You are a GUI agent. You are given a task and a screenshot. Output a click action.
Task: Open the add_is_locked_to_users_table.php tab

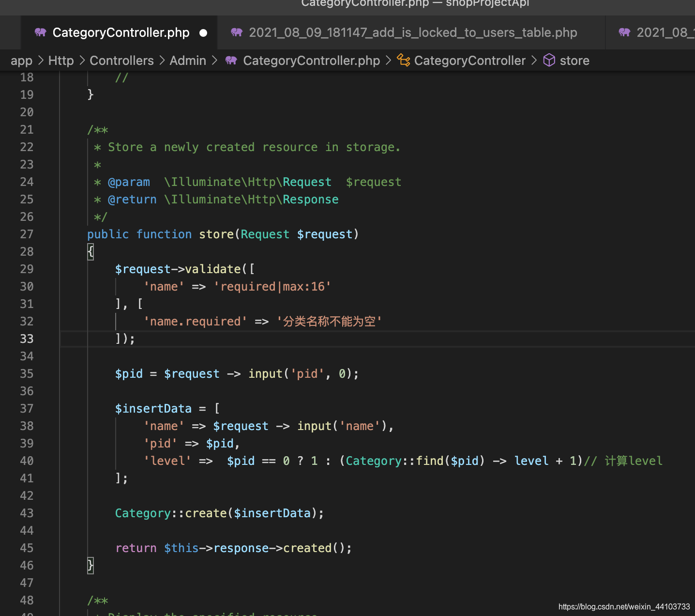[x=411, y=32]
